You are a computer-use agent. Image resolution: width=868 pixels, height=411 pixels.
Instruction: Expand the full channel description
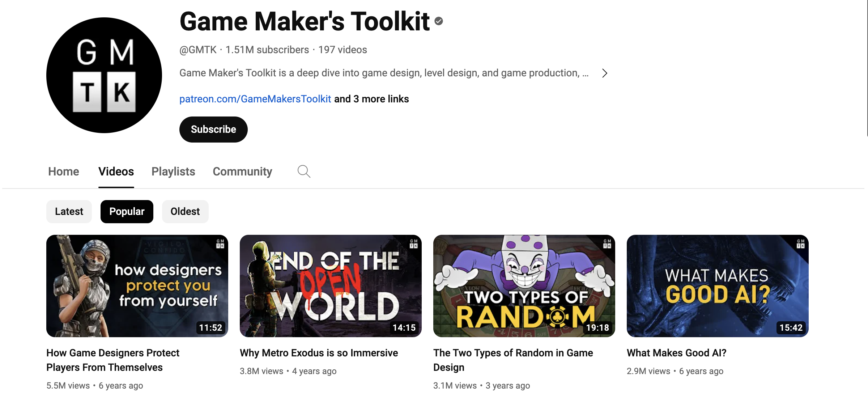(605, 73)
